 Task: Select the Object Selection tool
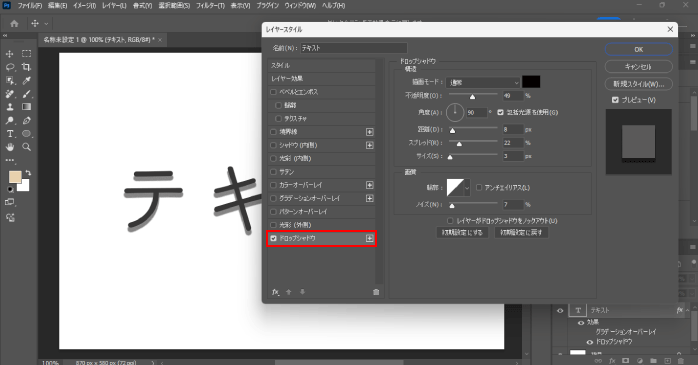[x=9, y=81]
